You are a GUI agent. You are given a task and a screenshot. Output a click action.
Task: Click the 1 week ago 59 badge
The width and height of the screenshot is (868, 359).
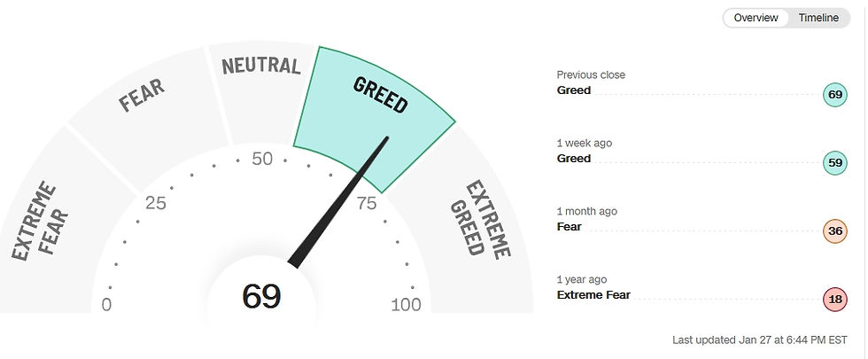point(834,163)
